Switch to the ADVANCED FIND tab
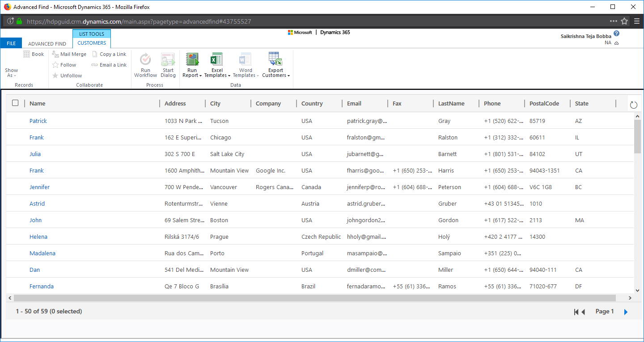644x342 pixels. pyautogui.click(x=47, y=43)
